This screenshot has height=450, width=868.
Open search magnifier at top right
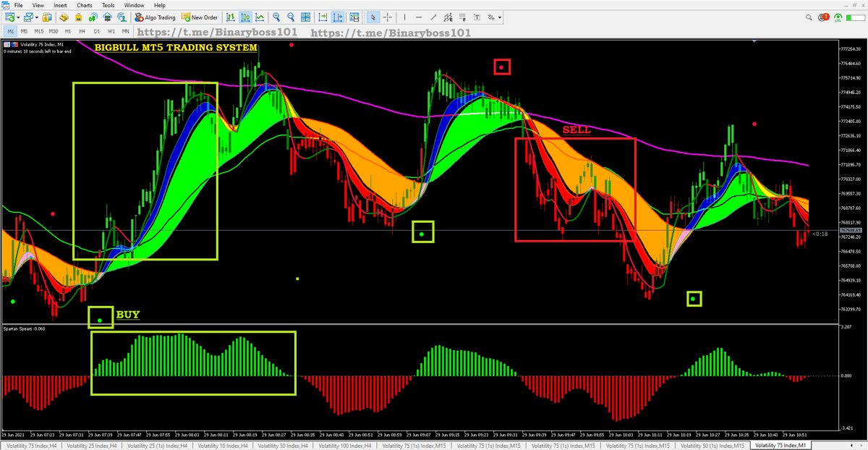pyautogui.click(x=809, y=17)
